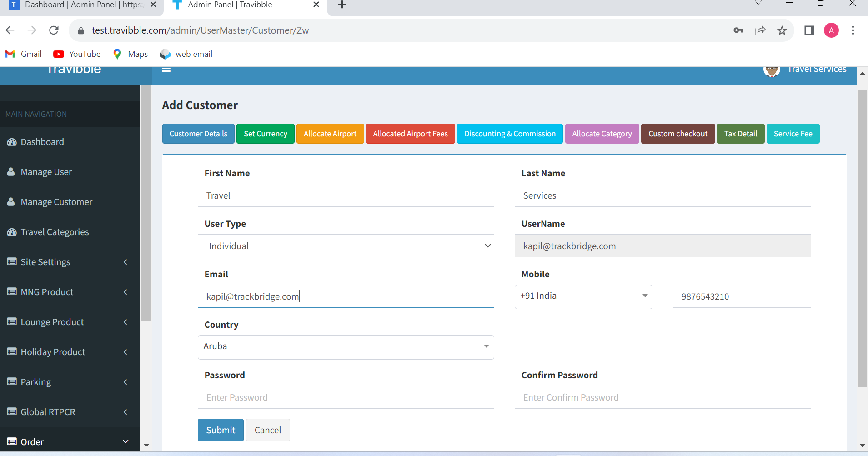Image resolution: width=868 pixels, height=456 pixels.
Task: Open the User Type dropdown
Action: 346,246
